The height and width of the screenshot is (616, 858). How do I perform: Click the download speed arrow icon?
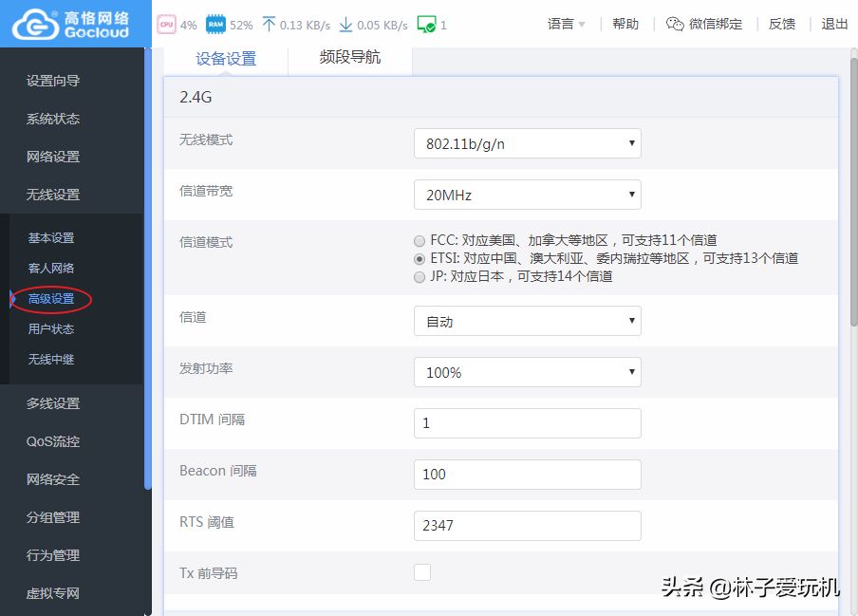345,25
